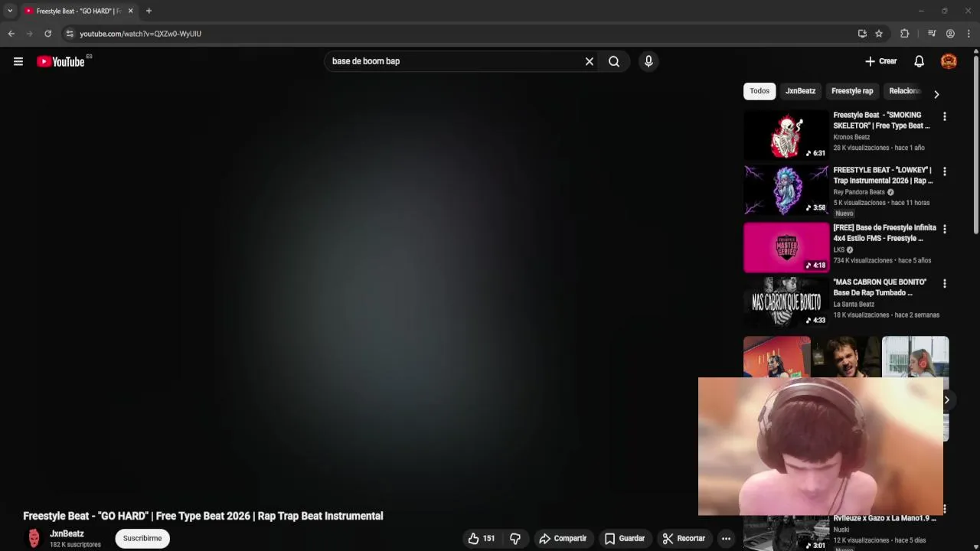Open options for SMOKING SKELETOR video
Image resolution: width=980 pixels, height=551 pixels.
pyautogui.click(x=944, y=116)
